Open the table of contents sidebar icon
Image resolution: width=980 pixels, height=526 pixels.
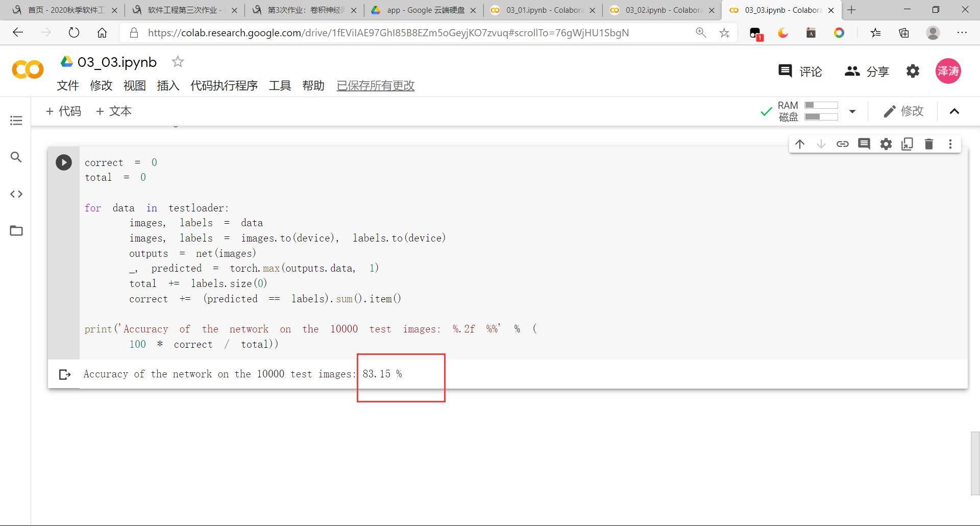pyautogui.click(x=16, y=121)
